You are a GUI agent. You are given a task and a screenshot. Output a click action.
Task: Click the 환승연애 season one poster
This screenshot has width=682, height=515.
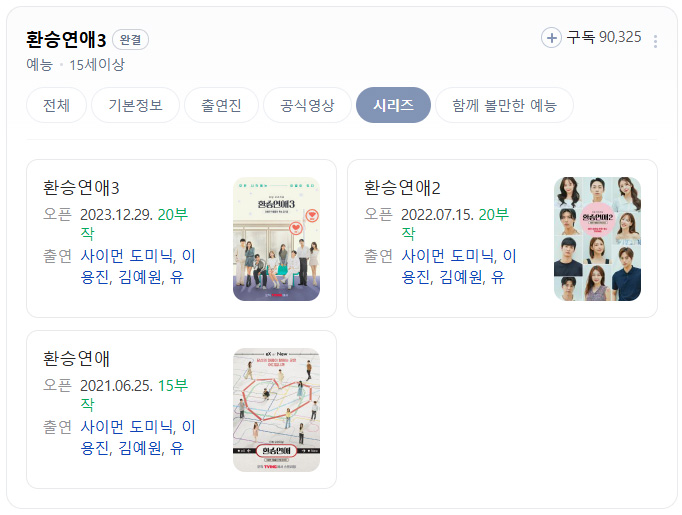click(277, 410)
